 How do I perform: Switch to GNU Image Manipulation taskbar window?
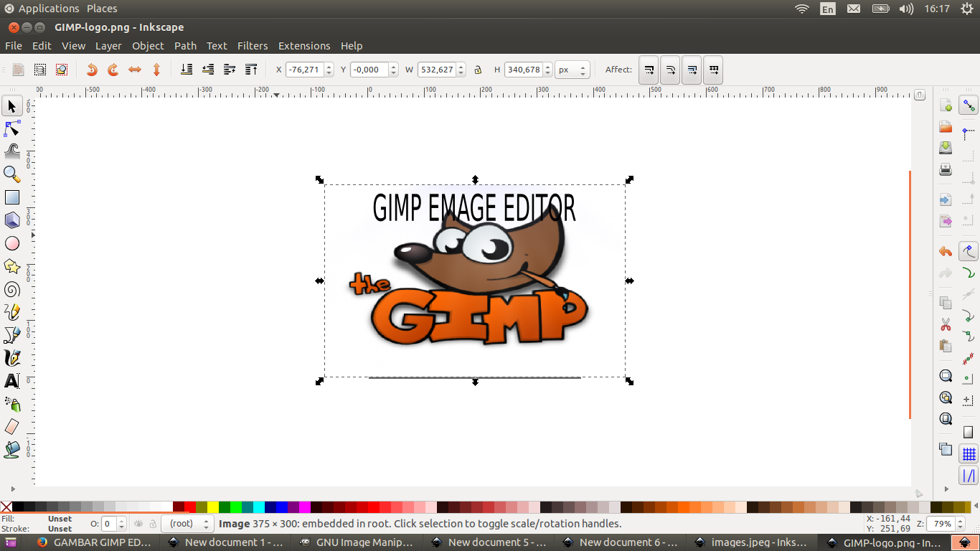[357, 542]
